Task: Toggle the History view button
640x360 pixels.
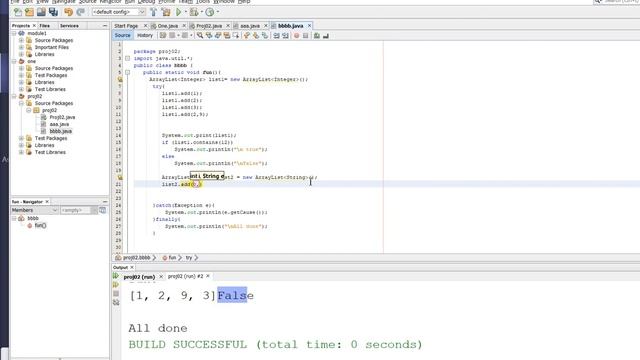Action: pos(144,36)
